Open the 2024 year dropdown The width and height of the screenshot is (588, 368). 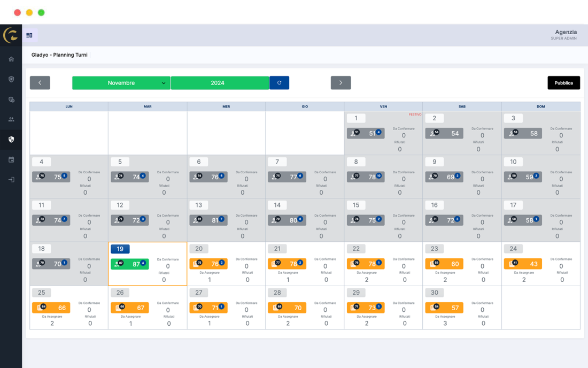coord(220,83)
